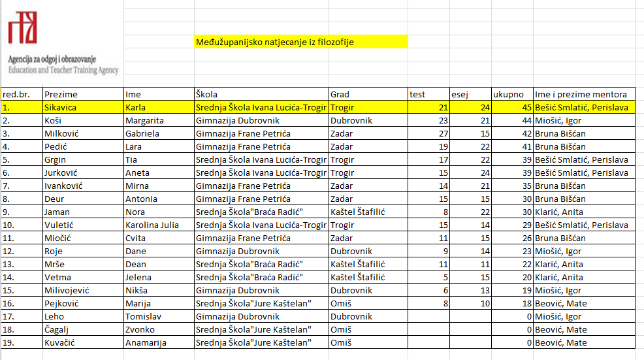The height and width of the screenshot is (360, 644).
Task: Click the surname cell 'Vuletić'
Action: (83, 225)
